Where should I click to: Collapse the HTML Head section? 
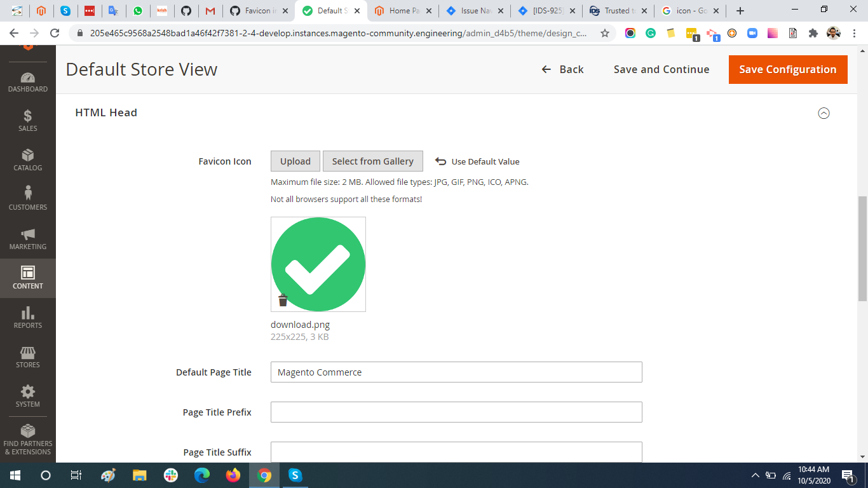(824, 112)
